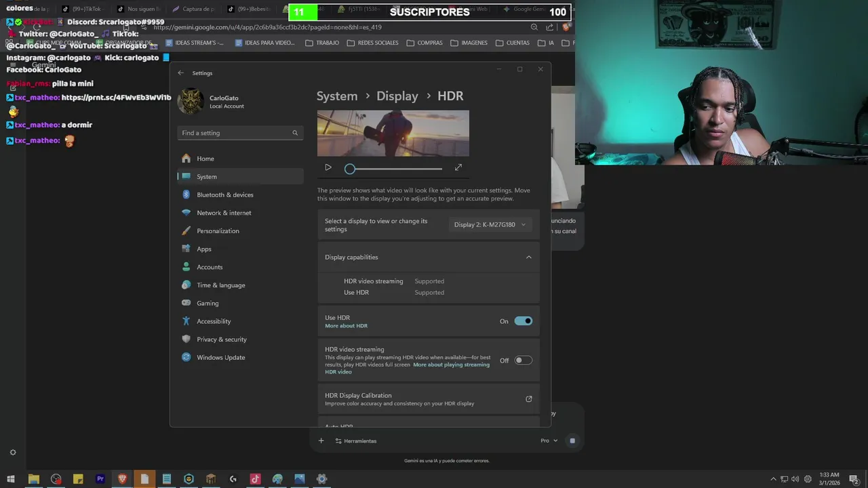This screenshot has width=868, height=488.
Task: Open the Pro model dropdown in Gemini
Action: pyautogui.click(x=549, y=441)
